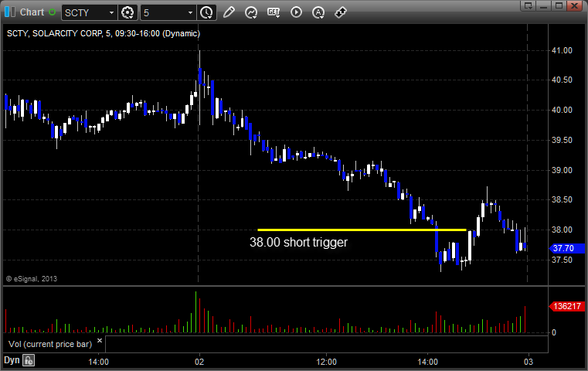
Task: Click the Vol (current price bar) label
Action: tap(50, 344)
